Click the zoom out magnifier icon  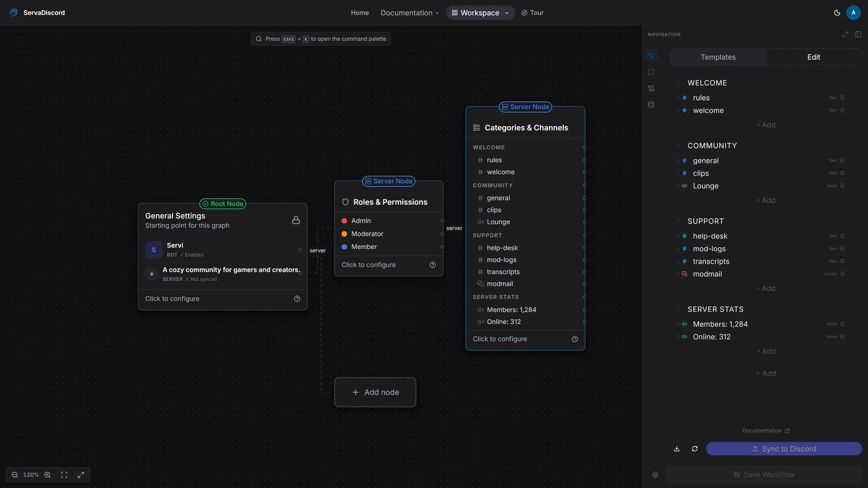[15, 475]
